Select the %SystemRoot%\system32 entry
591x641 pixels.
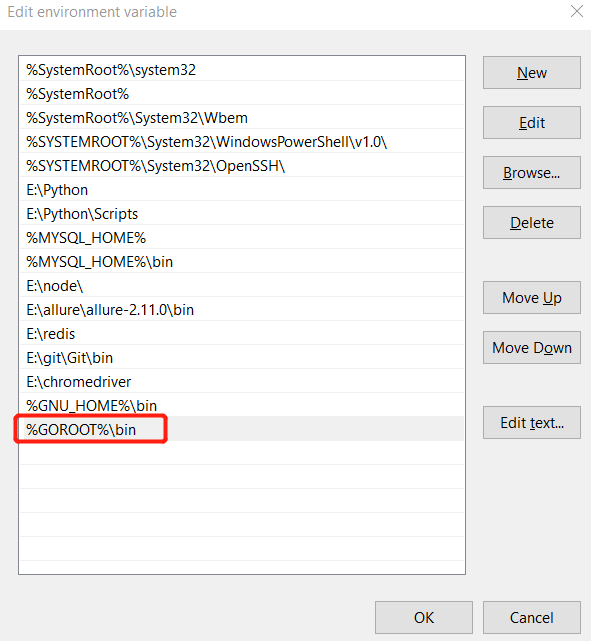pos(242,69)
